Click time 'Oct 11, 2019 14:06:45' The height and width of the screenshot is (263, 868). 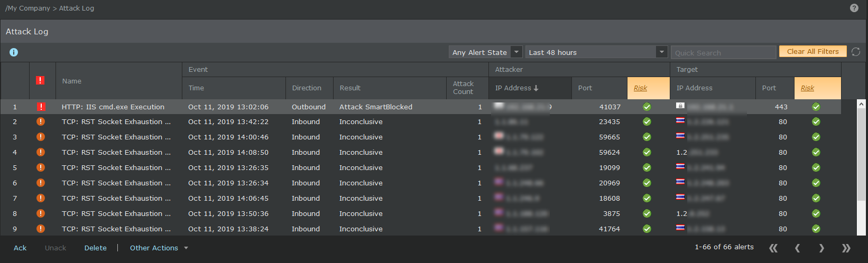[228, 198]
